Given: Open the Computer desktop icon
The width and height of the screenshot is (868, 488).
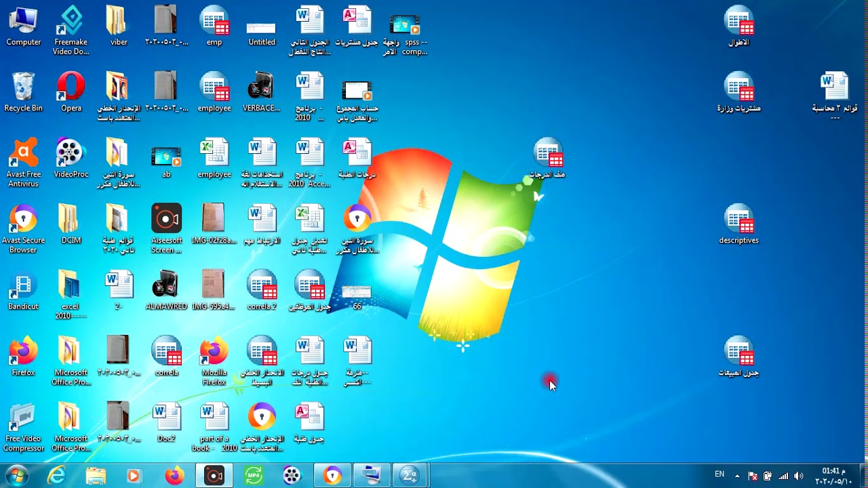Looking at the screenshot, I should (x=23, y=26).
